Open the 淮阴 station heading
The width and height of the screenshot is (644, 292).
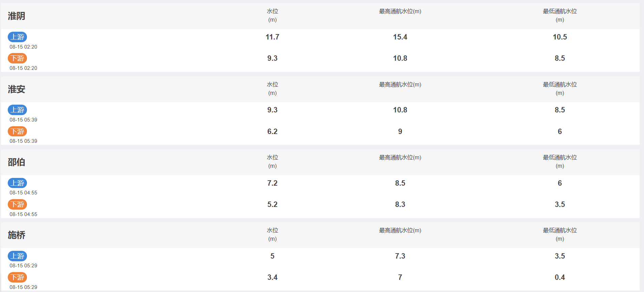point(17,16)
